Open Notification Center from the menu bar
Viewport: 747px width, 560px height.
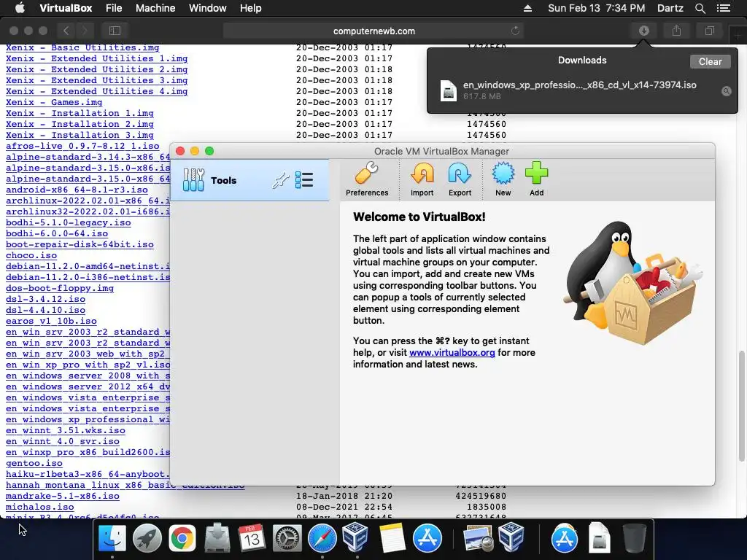pyautogui.click(x=724, y=8)
